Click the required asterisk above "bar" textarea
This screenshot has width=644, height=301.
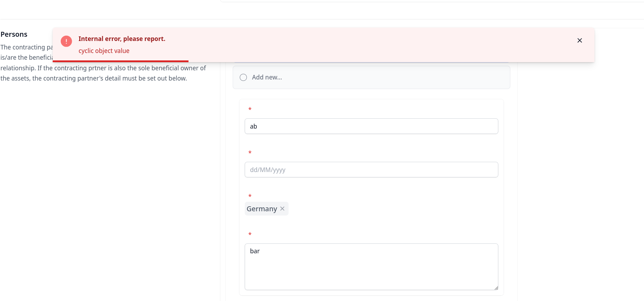click(x=250, y=235)
